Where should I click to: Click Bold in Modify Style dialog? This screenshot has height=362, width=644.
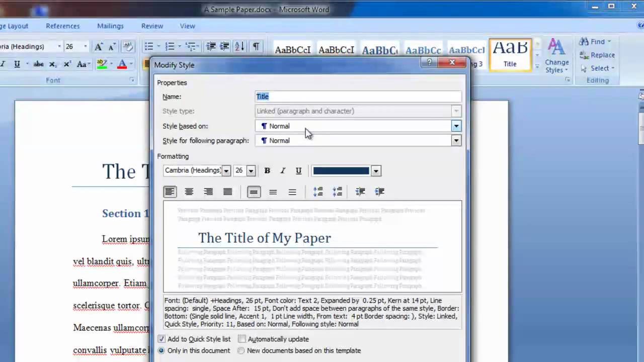point(267,171)
